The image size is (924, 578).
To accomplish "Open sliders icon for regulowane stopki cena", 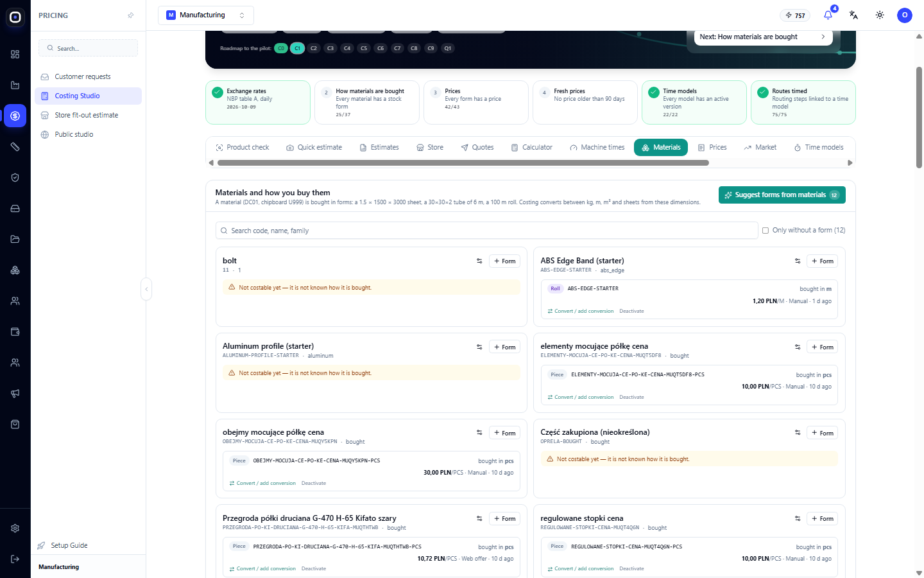I will 798,518.
